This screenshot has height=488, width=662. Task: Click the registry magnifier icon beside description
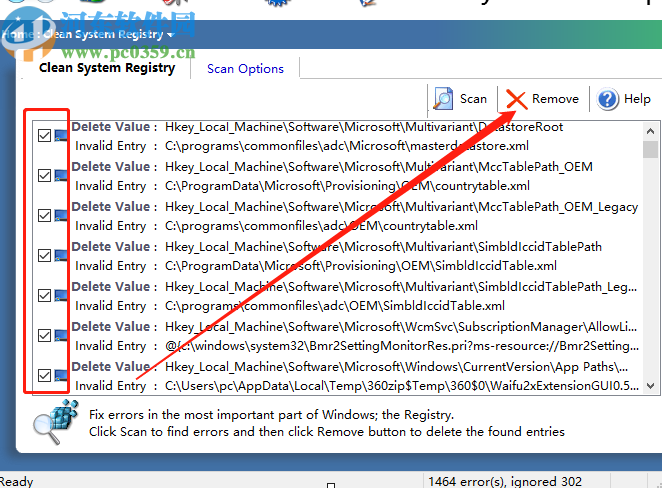point(56,422)
